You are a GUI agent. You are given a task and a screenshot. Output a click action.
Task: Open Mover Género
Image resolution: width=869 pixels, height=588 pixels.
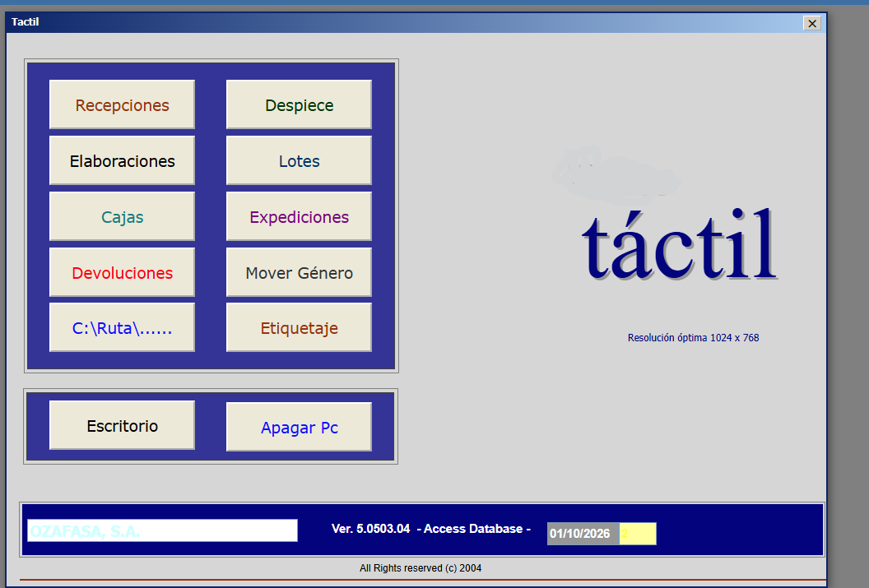point(299,272)
